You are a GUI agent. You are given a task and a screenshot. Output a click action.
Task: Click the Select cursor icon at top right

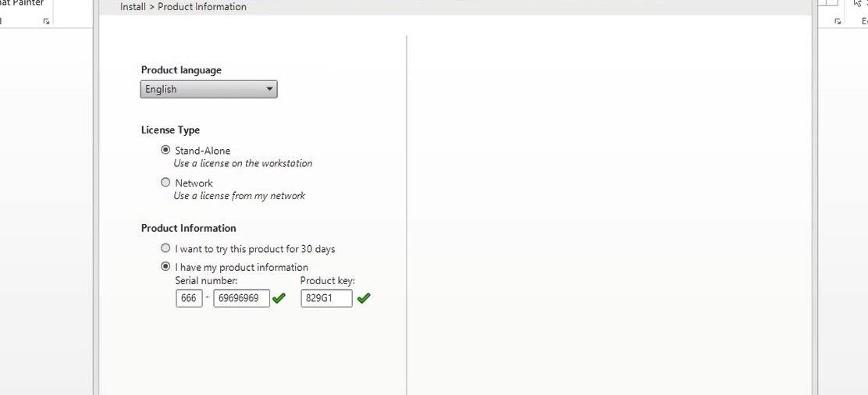(859, 4)
